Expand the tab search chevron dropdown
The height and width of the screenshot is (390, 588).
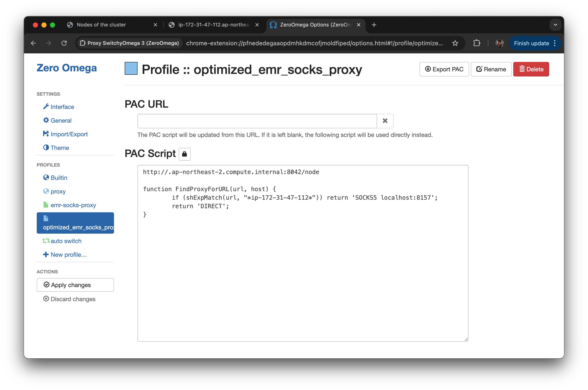555,25
